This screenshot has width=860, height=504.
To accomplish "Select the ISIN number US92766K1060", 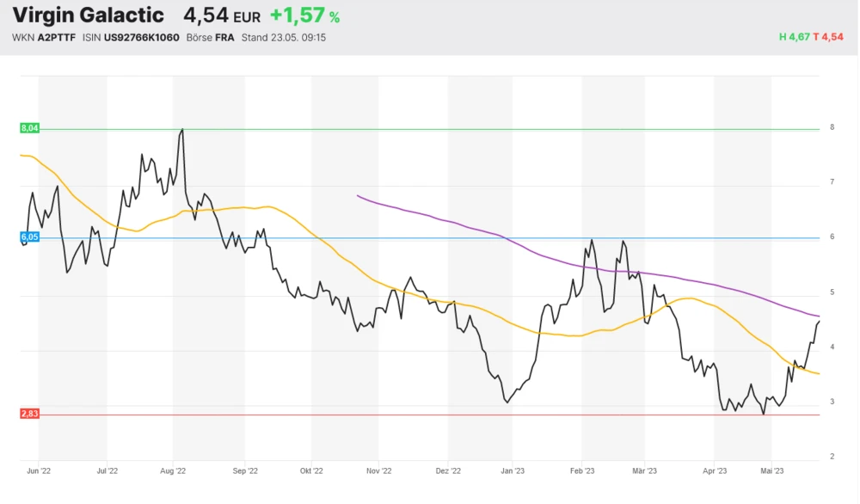I will point(141,38).
